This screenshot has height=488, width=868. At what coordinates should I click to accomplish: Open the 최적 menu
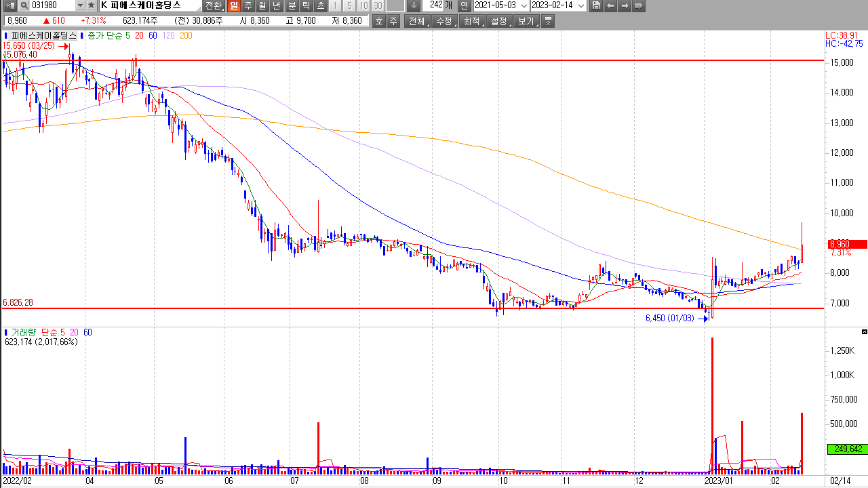[471, 21]
